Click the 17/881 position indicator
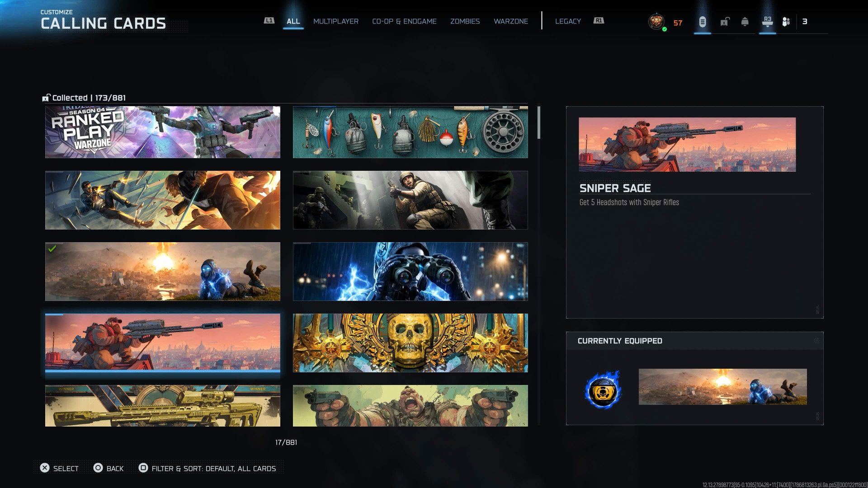 click(286, 442)
